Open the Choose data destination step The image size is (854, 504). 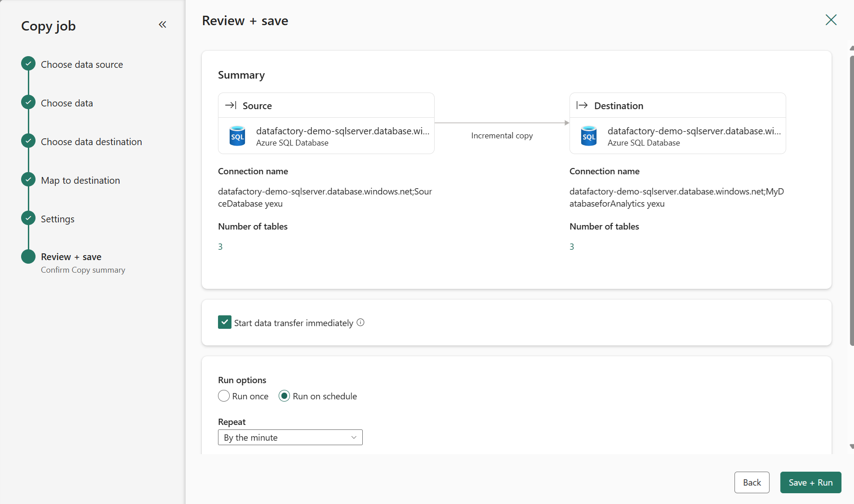[x=91, y=142]
